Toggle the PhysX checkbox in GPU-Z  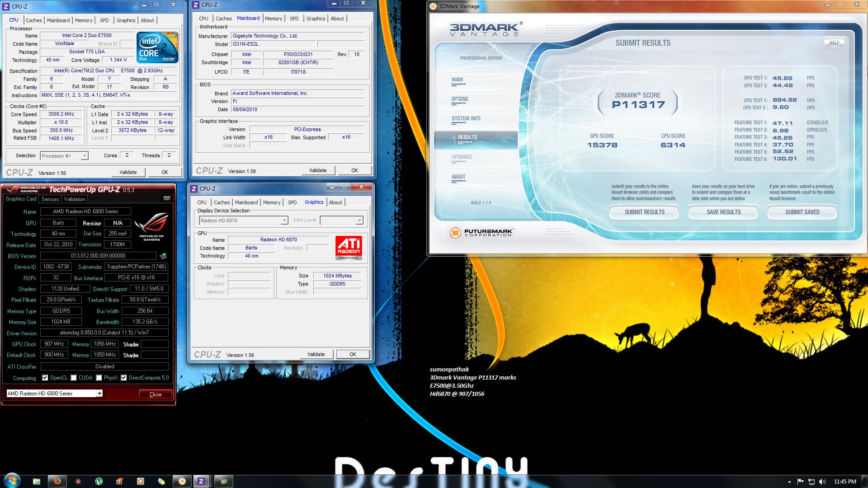point(99,378)
